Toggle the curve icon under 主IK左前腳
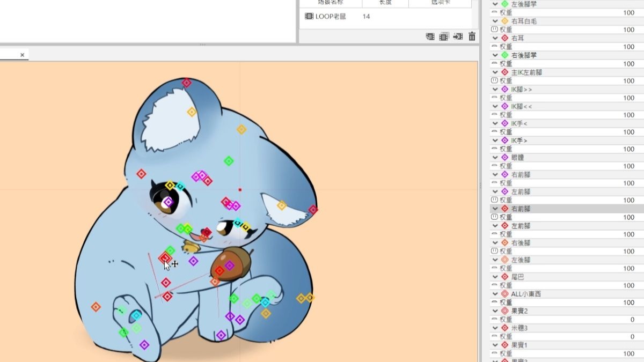 [x=494, y=81]
